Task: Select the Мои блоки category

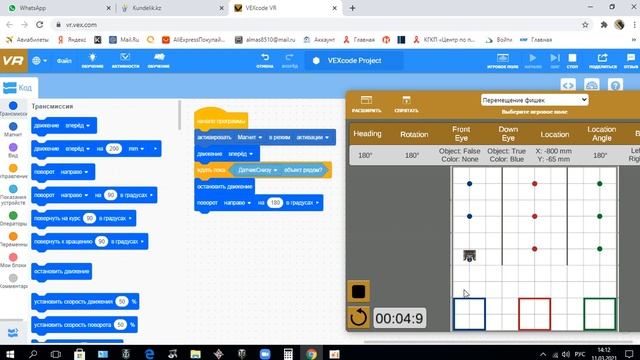Action: pyautogui.click(x=13, y=260)
